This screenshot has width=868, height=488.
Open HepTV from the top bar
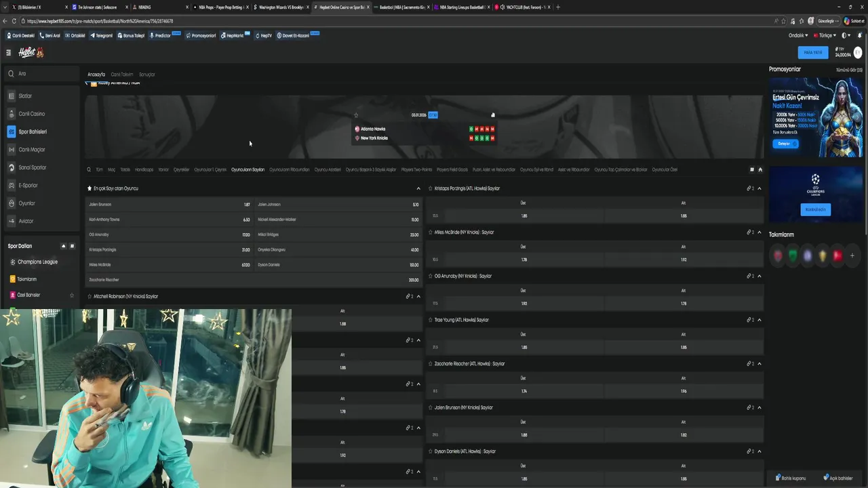click(x=264, y=35)
